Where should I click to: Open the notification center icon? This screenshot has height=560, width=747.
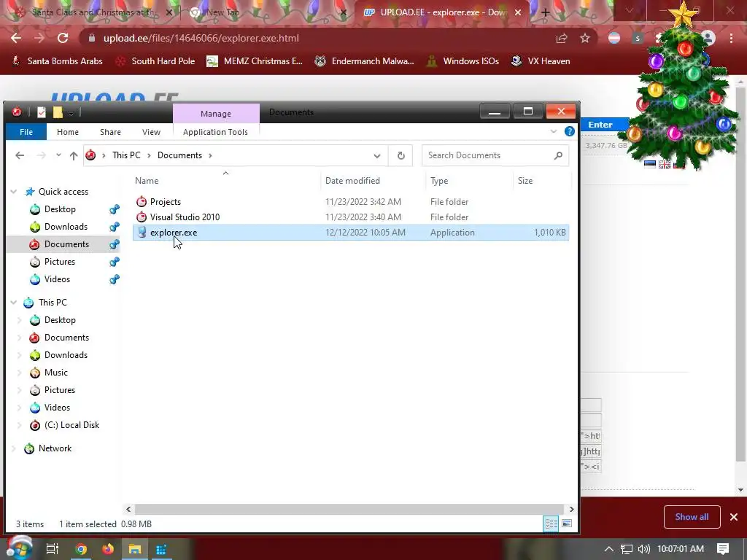point(723,549)
